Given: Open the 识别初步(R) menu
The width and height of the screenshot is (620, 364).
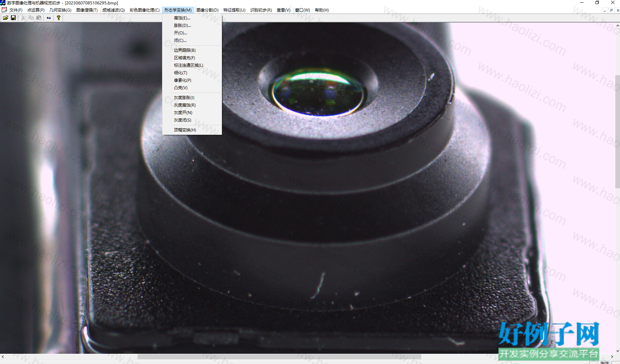Looking at the screenshot, I should point(261,10).
